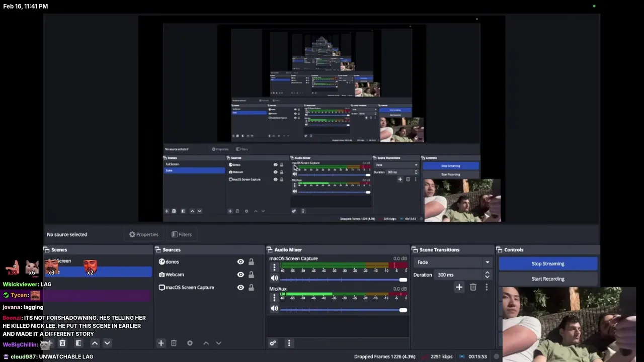644x362 pixels.
Task: Click the No source selected label
Action: 67,234
